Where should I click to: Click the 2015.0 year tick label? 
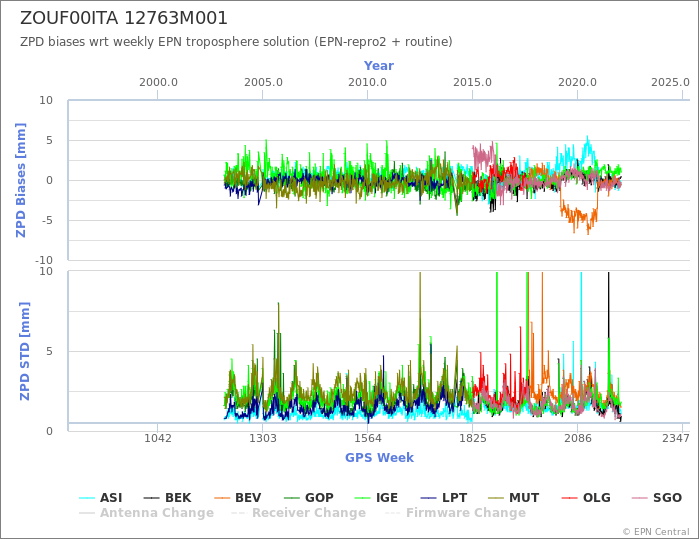point(472,83)
